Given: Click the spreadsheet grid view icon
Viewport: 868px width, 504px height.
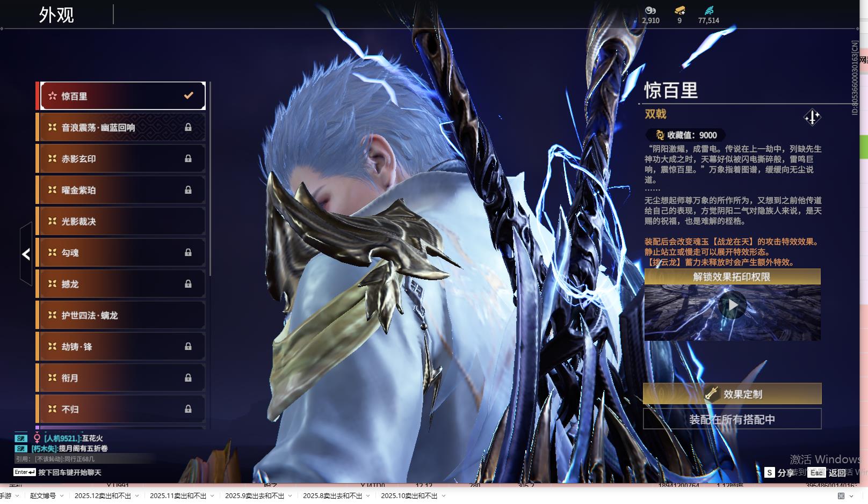Looking at the screenshot, I should click(841, 496).
